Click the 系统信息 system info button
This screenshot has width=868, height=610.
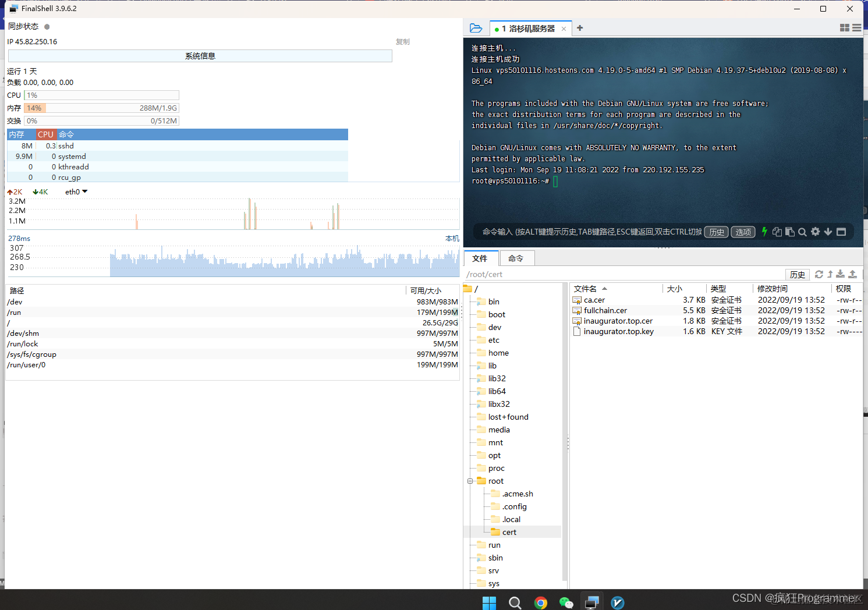[x=200, y=56]
